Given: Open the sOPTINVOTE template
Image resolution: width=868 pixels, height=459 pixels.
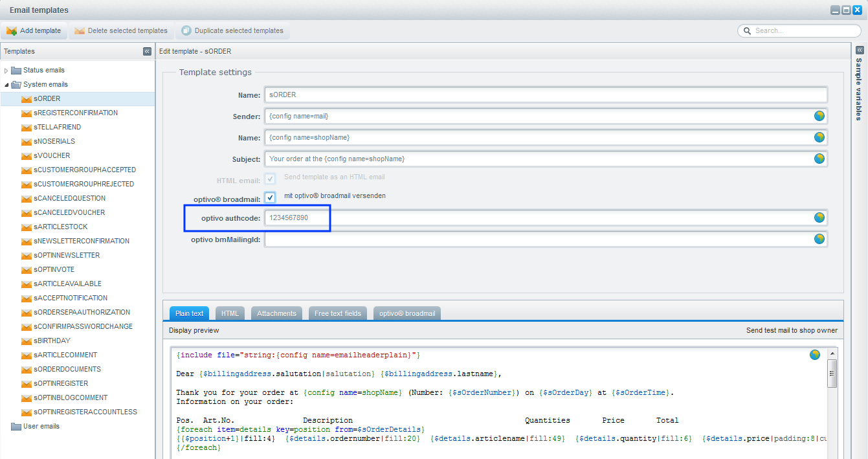Looking at the screenshot, I should [x=54, y=269].
